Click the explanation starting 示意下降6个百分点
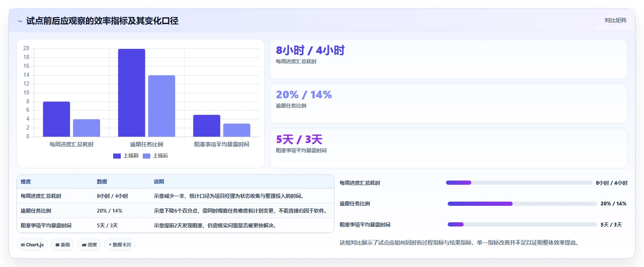Viewport: 644px width, 267px height. [x=241, y=211]
